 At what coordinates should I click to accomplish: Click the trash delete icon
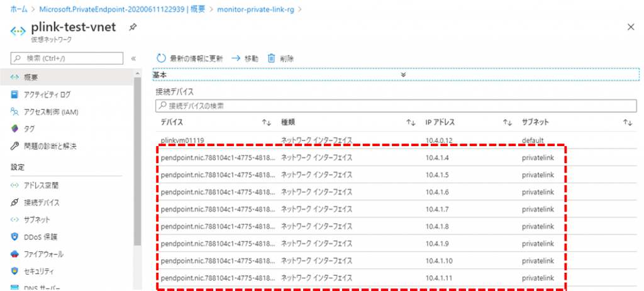tap(271, 59)
